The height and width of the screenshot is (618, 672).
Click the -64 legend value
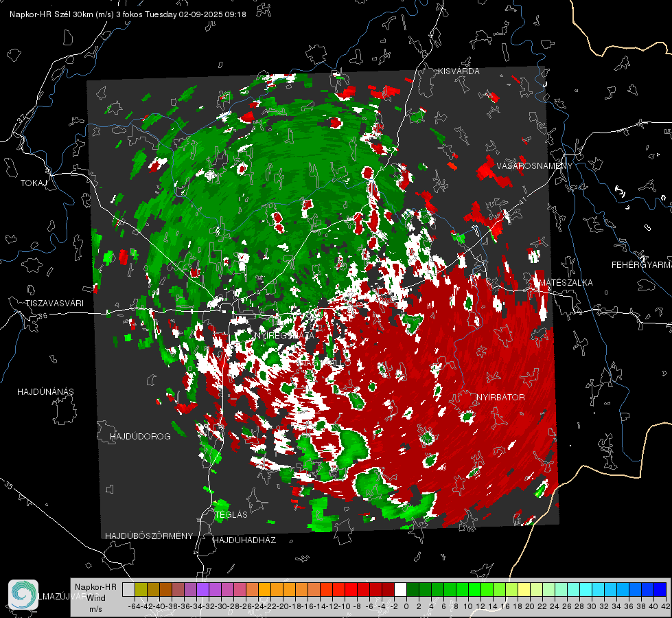point(135,606)
